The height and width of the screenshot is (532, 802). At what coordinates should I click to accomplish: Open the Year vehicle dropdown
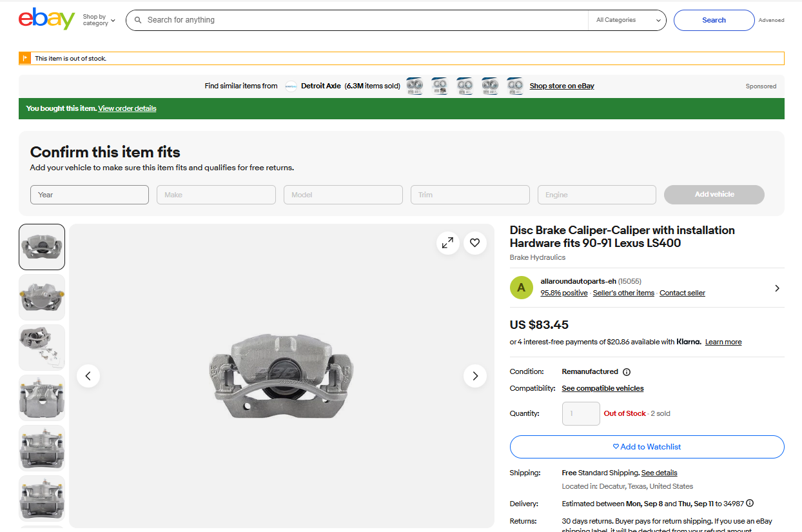click(x=90, y=195)
